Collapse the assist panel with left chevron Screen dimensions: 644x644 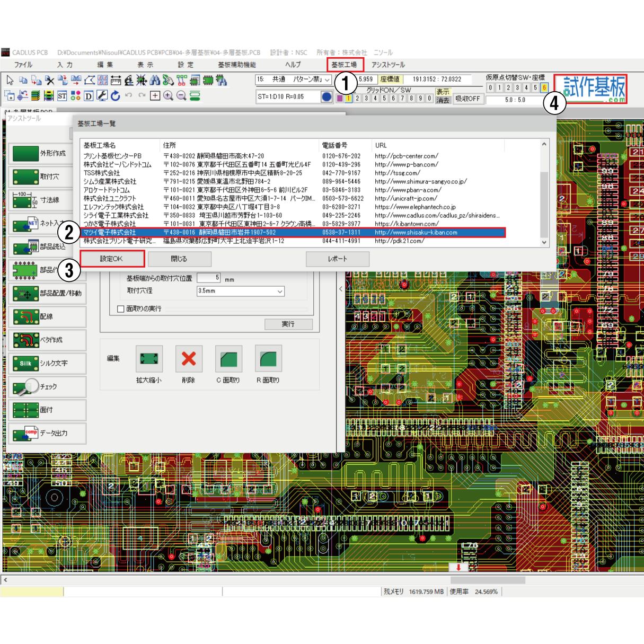[x=341, y=289]
